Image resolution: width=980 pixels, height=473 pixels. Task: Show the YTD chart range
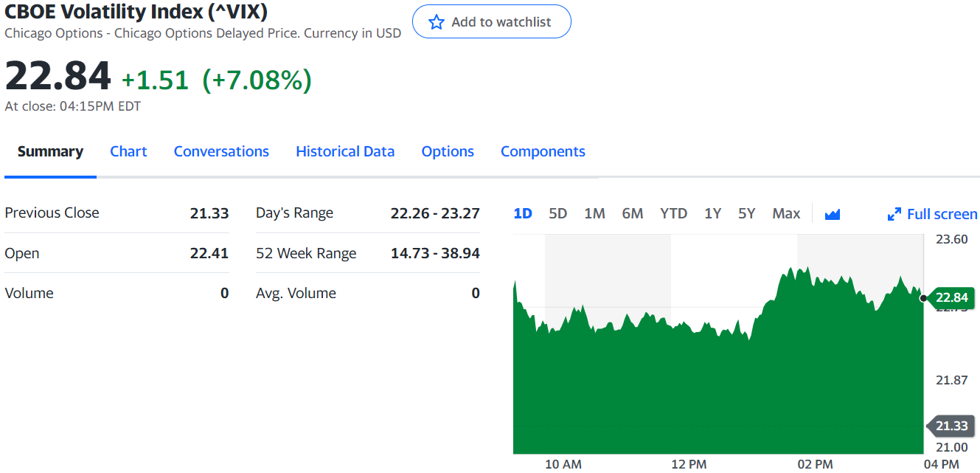pyautogui.click(x=673, y=213)
